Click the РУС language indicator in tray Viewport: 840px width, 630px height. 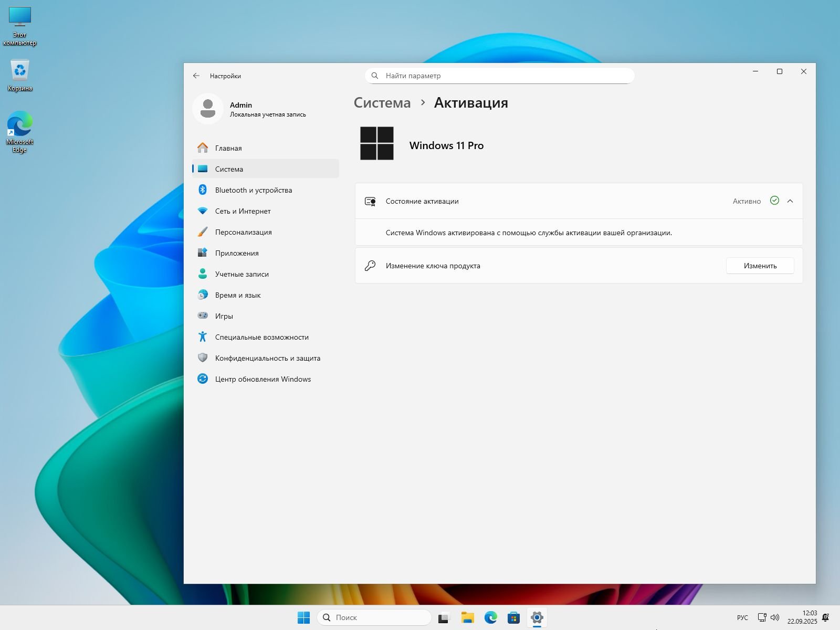click(742, 617)
